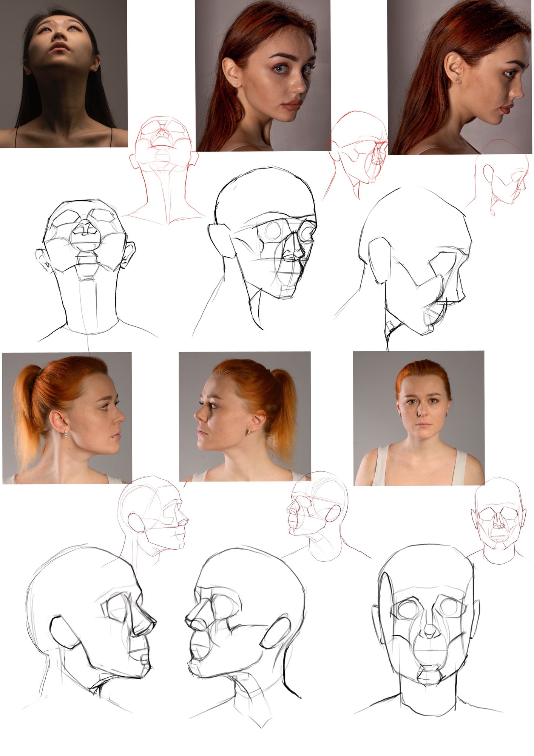Screen dimensions: 534x756
Task: Open the front-facing woman in white top photo
Action: (x=418, y=418)
